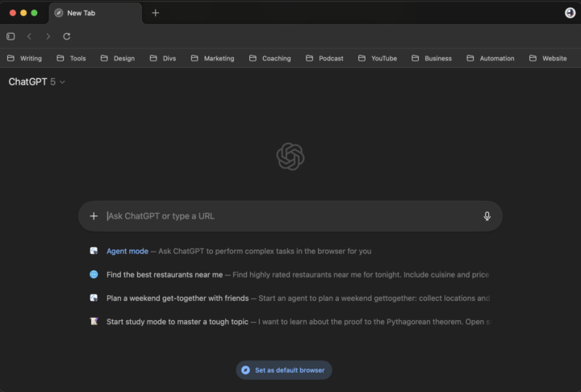581x392 pixels.
Task: Open a new tab with plus icon
Action: pos(155,13)
